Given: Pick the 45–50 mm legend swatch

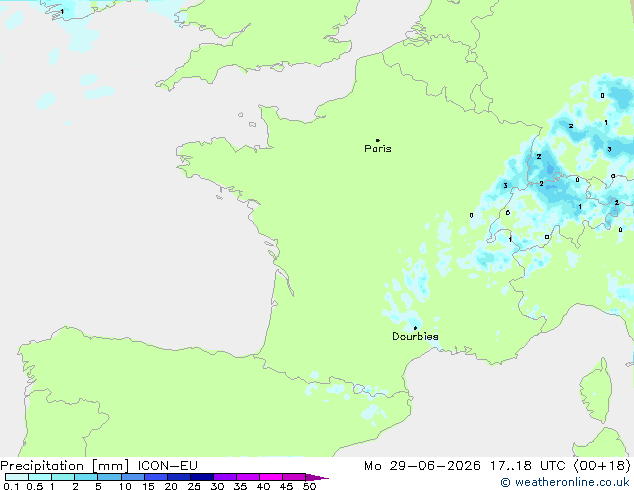Looking at the screenshot, I should (294, 477).
